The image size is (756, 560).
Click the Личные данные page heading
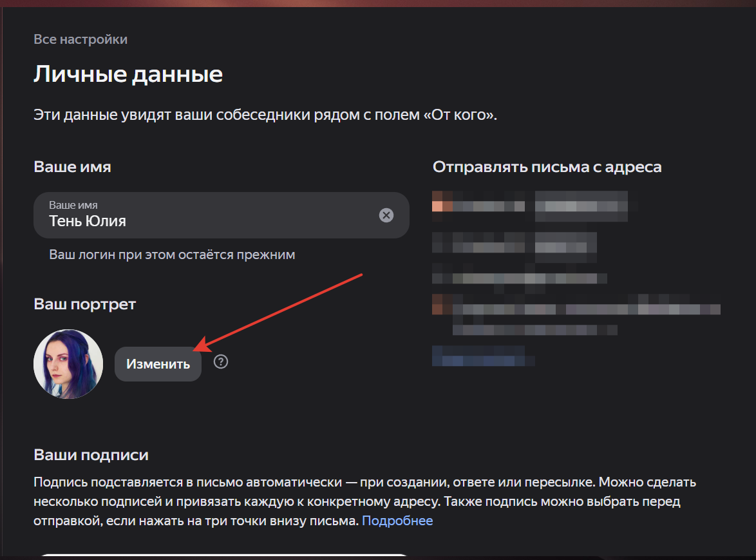tap(128, 73)
